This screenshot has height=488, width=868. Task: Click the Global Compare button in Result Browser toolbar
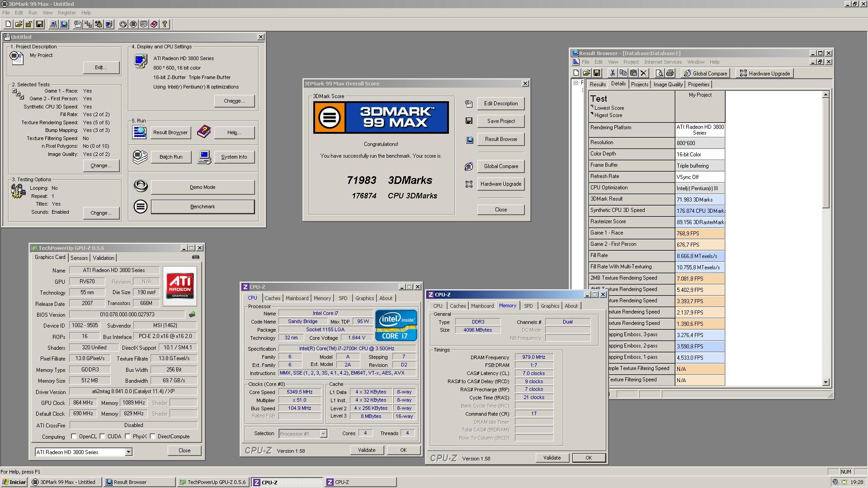click(x=705, y=73)
